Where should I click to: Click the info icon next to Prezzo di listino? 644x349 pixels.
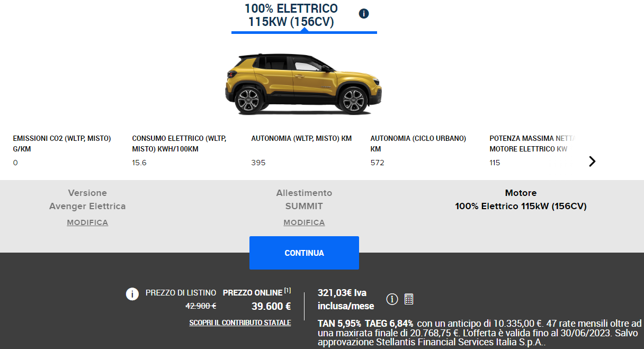click(132, 294)
